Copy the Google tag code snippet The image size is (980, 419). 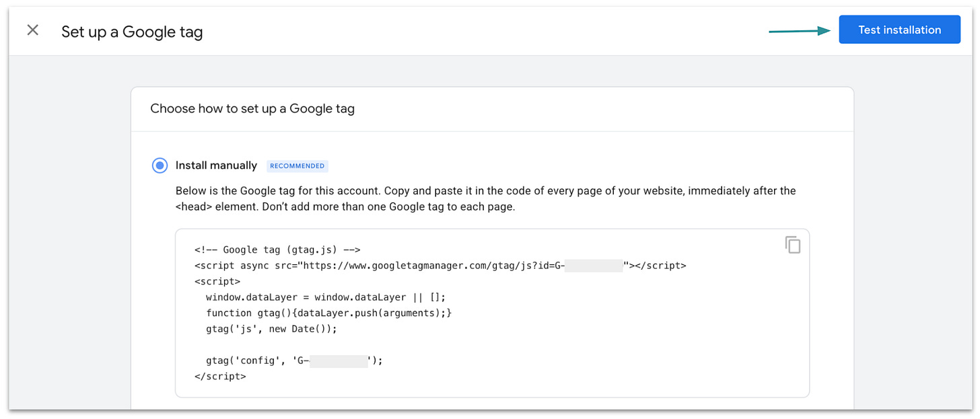pyautogui.click(x=793, y=245)
